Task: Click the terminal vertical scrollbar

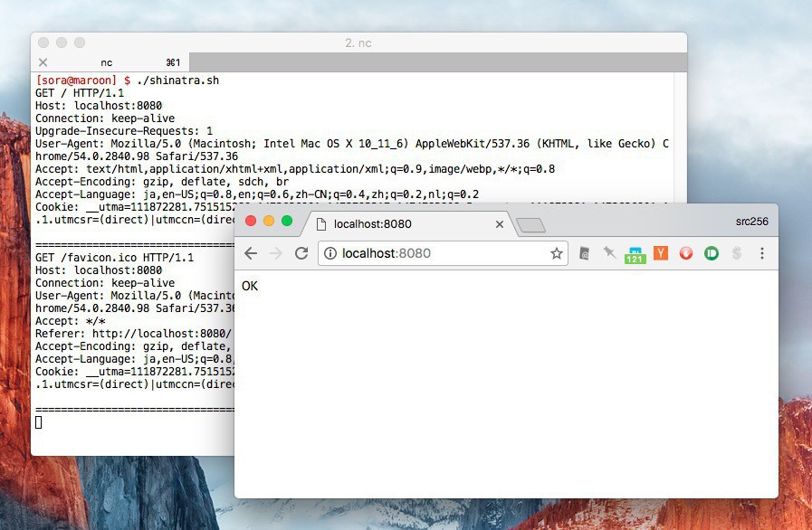Action: tap(680, 137)
